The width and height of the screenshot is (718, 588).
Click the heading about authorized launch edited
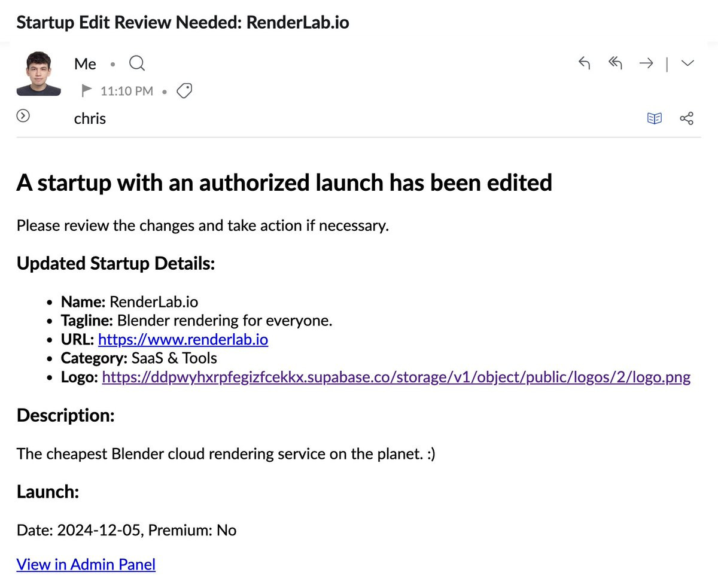284,182
